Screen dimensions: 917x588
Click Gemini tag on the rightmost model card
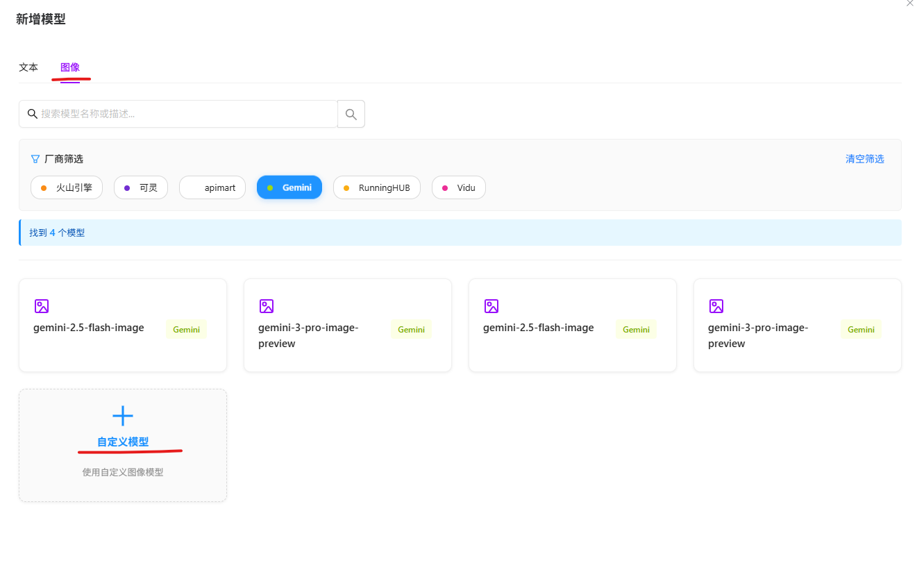(861, 330)
